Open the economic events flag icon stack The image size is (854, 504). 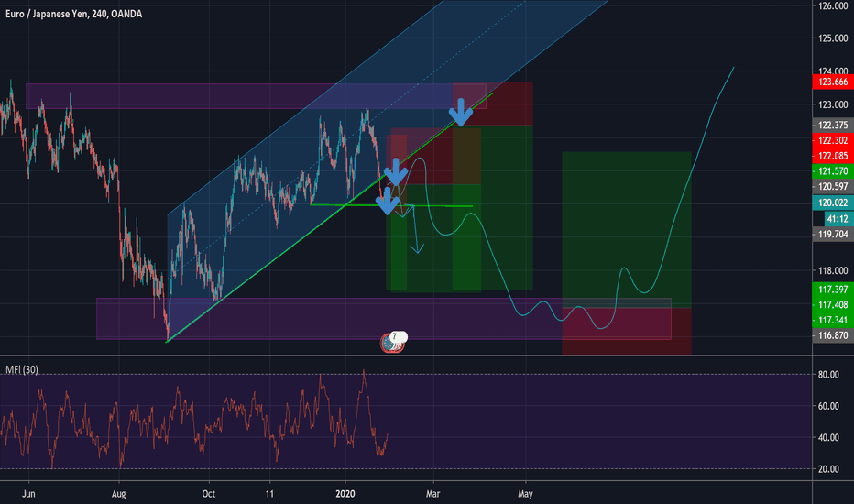point(394,342)
